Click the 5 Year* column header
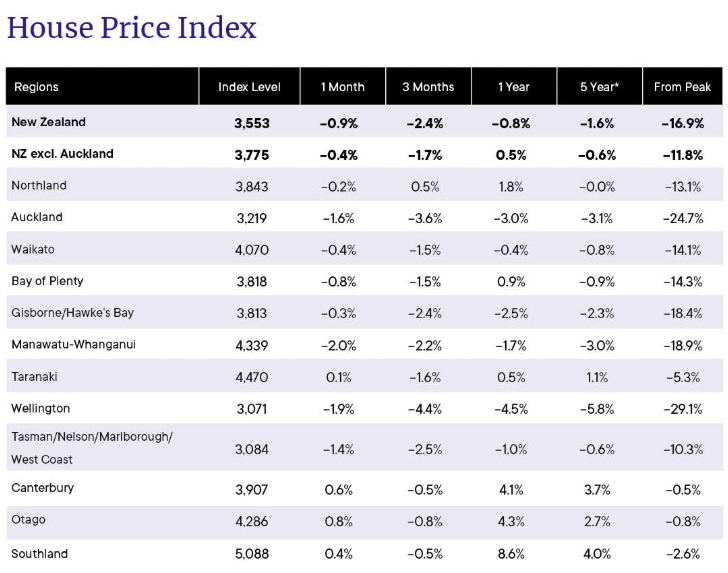 click(599, 87)
